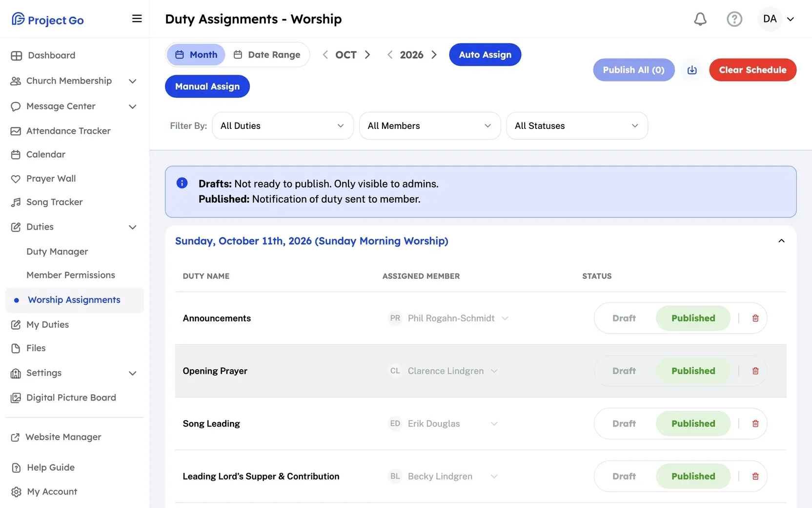Screen dimensions: 812x508
Task: Click the download schedule icon
Action: 692,70
